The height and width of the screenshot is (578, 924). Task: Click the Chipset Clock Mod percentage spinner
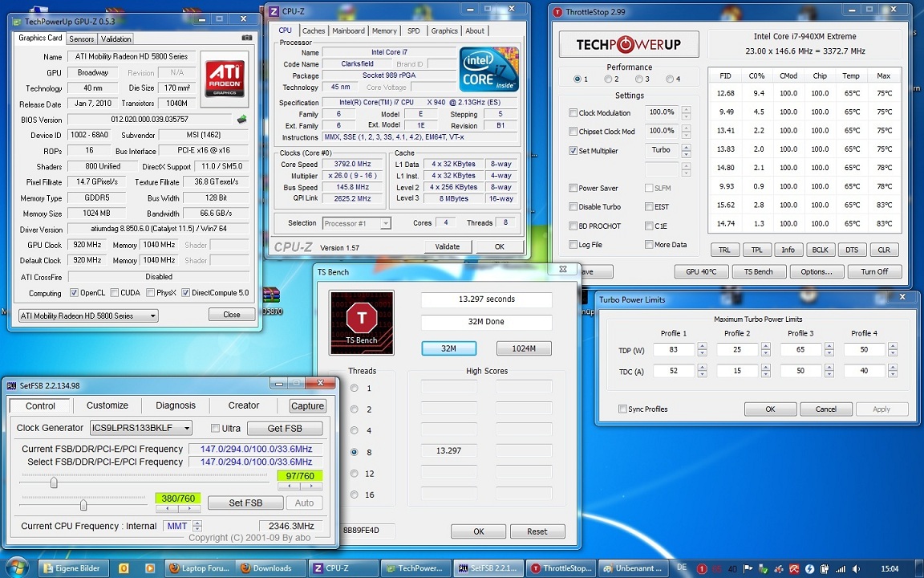686,132
